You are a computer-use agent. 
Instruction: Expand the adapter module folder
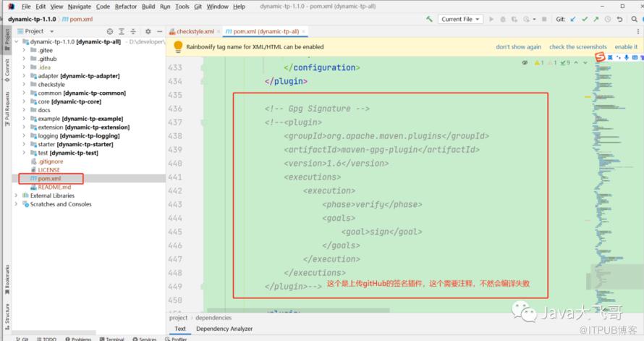coord(24,76)
